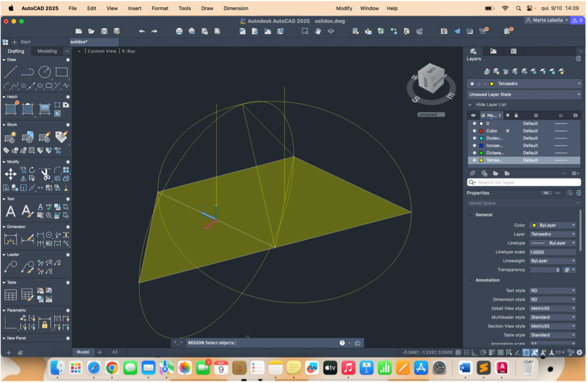Click the ViewCube navigation cube
The width and height of the screenshot is (588, 383).
(x=431, y=79)
